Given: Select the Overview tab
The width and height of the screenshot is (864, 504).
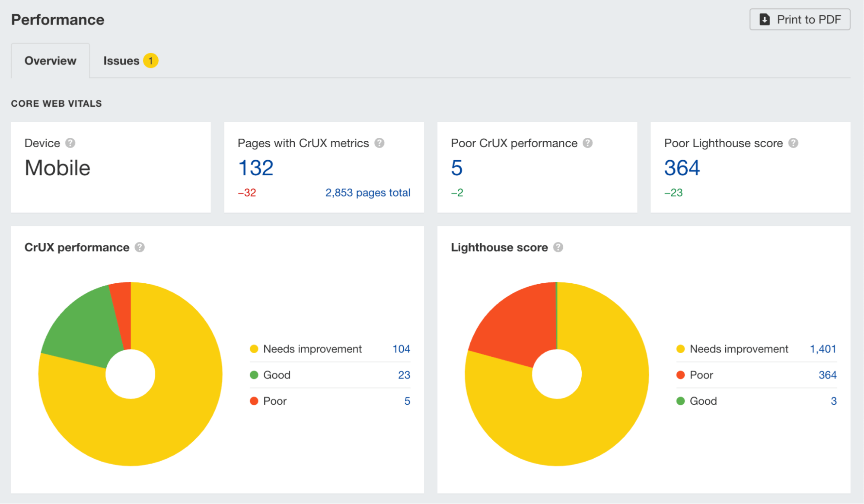Looking at the screenshot, I should (x=50, y=60).
